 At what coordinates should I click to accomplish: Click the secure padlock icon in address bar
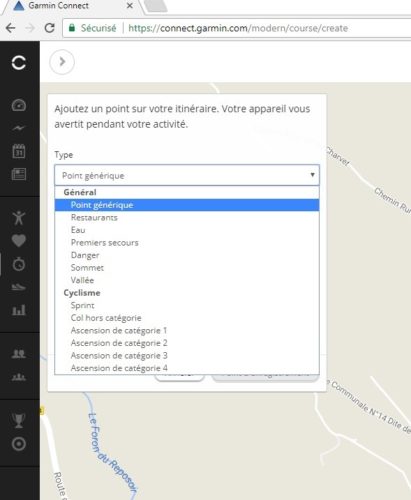click(x=72, y=28)
